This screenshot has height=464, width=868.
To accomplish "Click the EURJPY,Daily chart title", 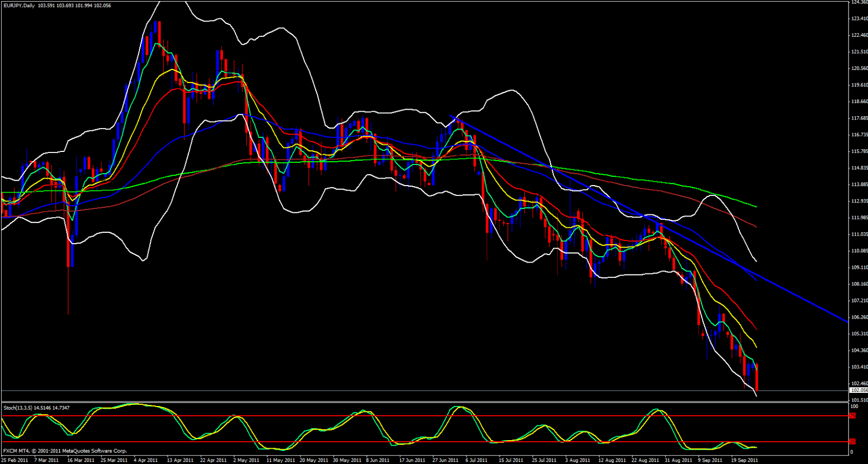I will 19,5.
